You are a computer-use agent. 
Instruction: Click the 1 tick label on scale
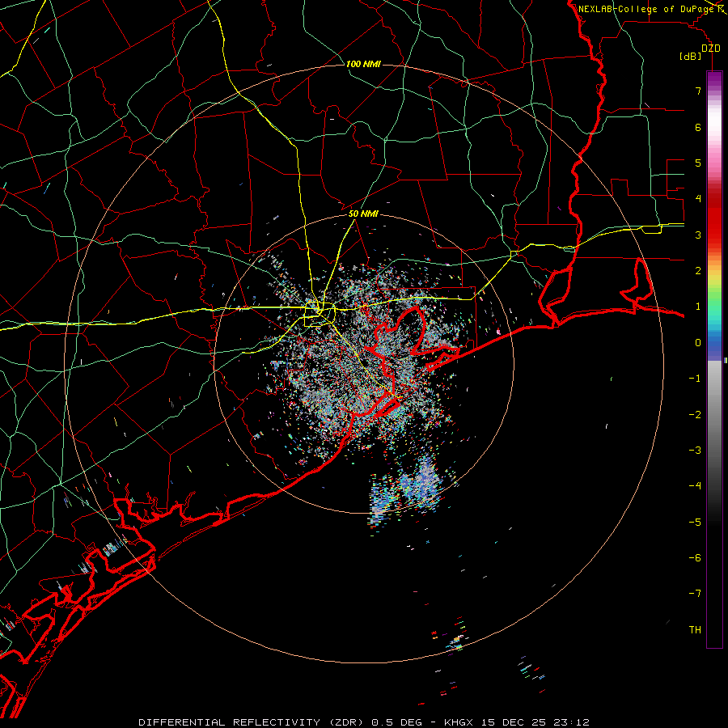pos(698,307)
